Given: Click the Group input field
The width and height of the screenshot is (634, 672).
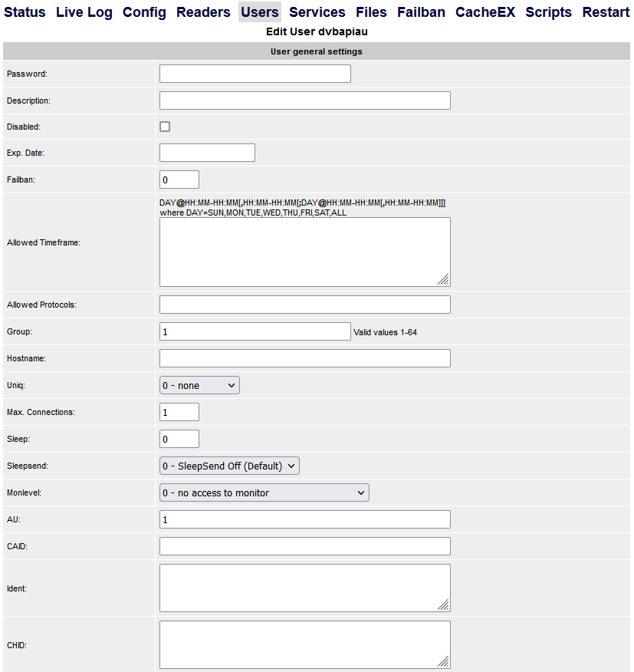Looking at the screenshot, I should pyautogui.click(x=255, y=331).
